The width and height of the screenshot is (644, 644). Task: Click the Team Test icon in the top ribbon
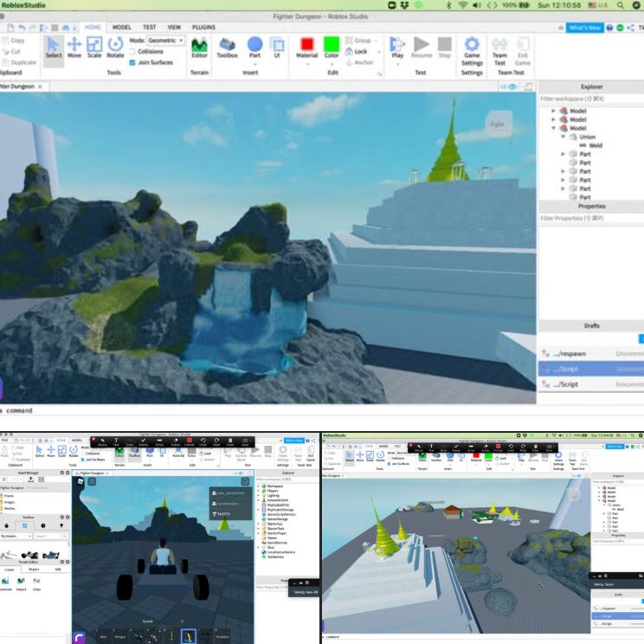click(x=499, y=48)
